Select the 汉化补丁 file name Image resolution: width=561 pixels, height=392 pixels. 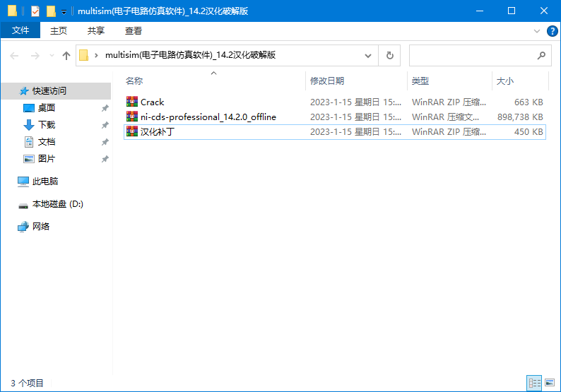[x=158, y=132]
